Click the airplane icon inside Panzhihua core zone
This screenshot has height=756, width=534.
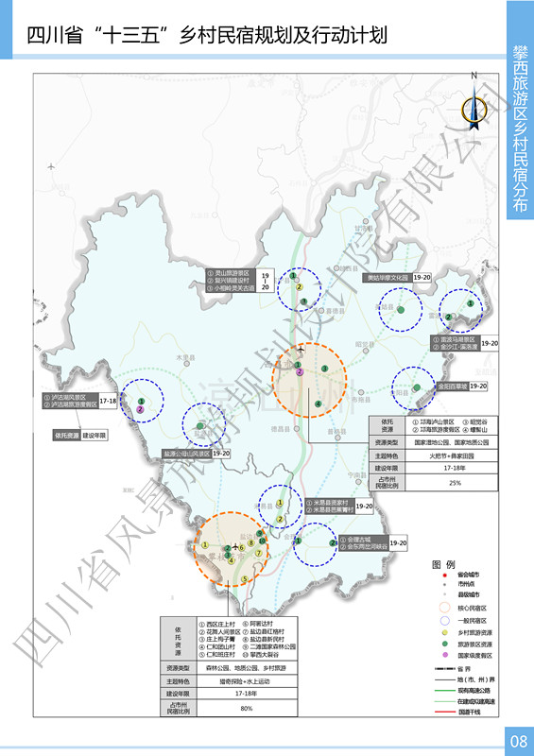(x=235, y=547)
